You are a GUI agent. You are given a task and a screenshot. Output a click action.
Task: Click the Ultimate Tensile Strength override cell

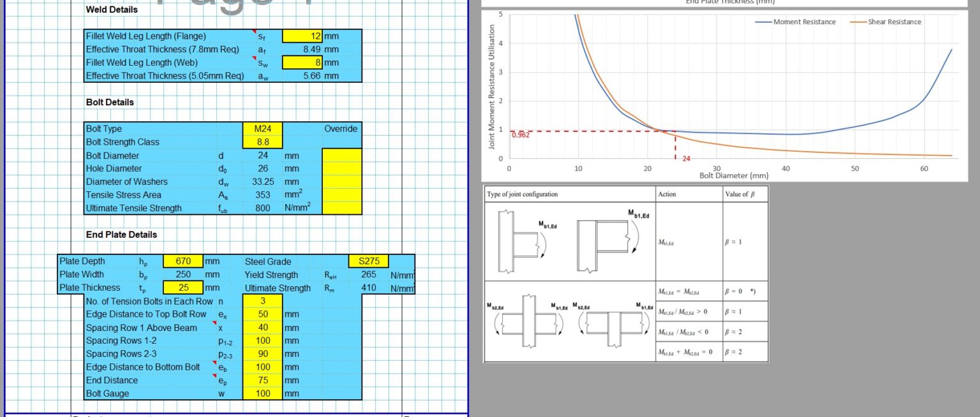[x=342, y=208]
